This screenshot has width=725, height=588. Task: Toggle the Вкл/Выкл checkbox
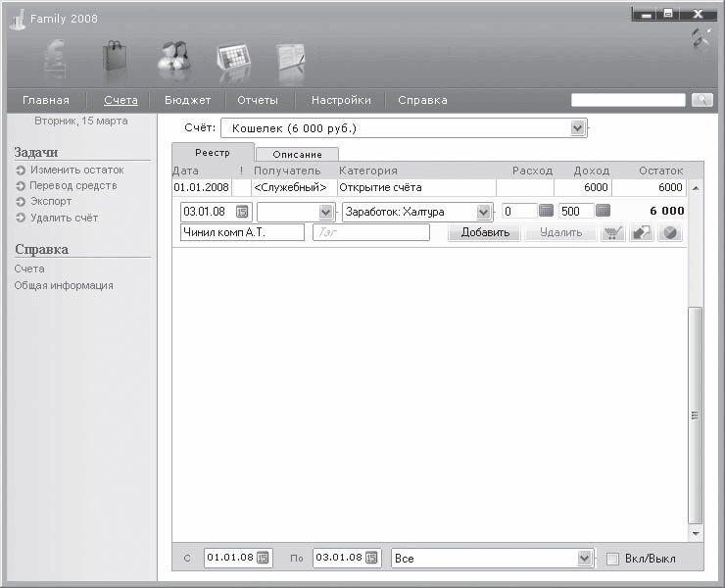pos(612,559)
